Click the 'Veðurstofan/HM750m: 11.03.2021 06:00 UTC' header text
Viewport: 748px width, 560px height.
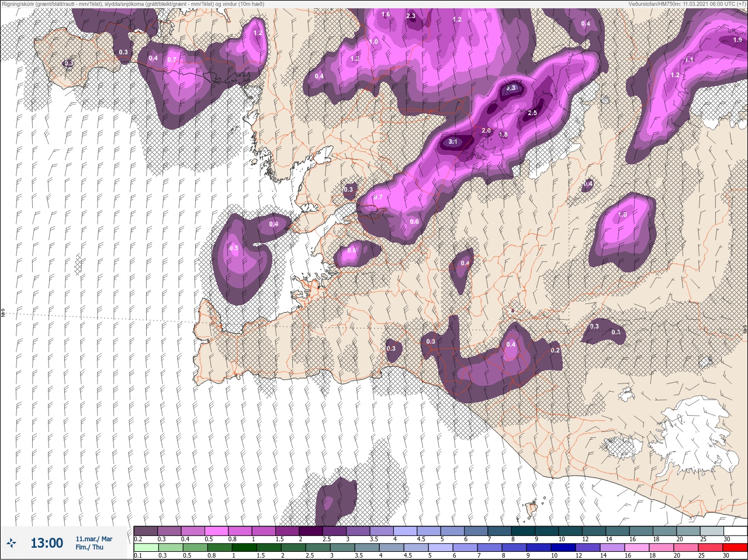click(x=682, y=4)
